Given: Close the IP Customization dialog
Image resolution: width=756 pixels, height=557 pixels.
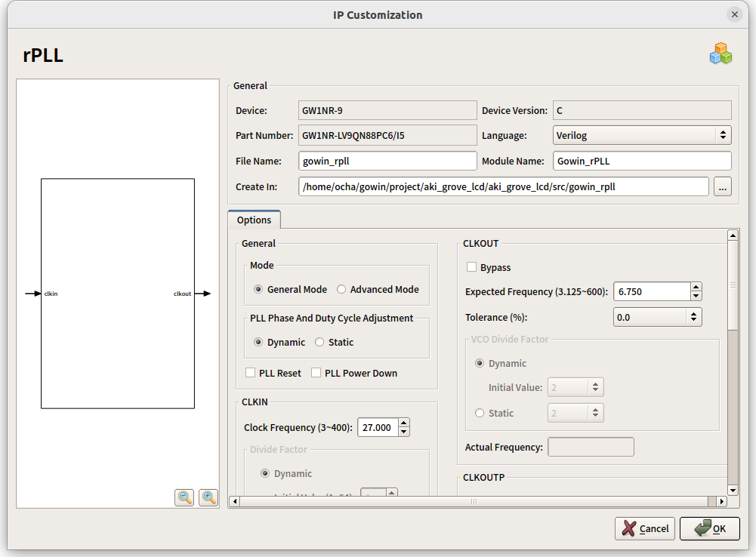Looking at the screenshot, I should 734,14.
